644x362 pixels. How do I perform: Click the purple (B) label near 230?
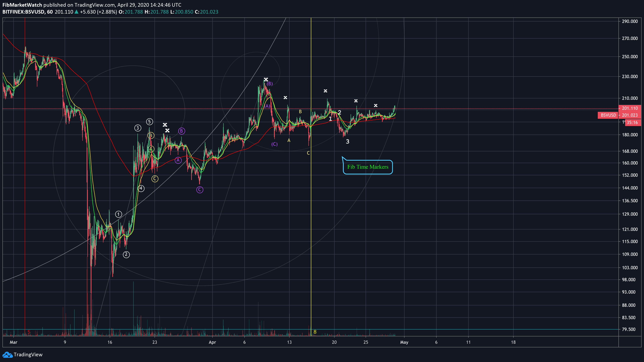click(x=269, y=84)
